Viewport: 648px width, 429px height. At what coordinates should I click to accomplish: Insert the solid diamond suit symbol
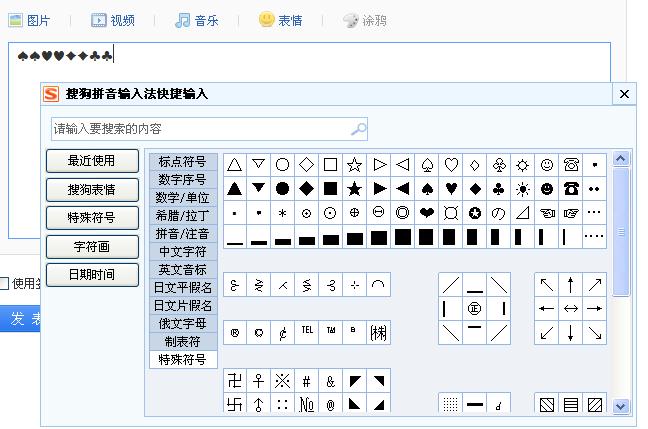(475, 189)
